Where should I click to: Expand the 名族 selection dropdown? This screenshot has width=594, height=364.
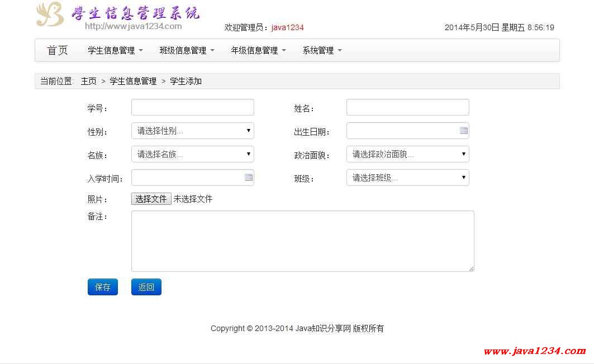[x=192, y=154]
